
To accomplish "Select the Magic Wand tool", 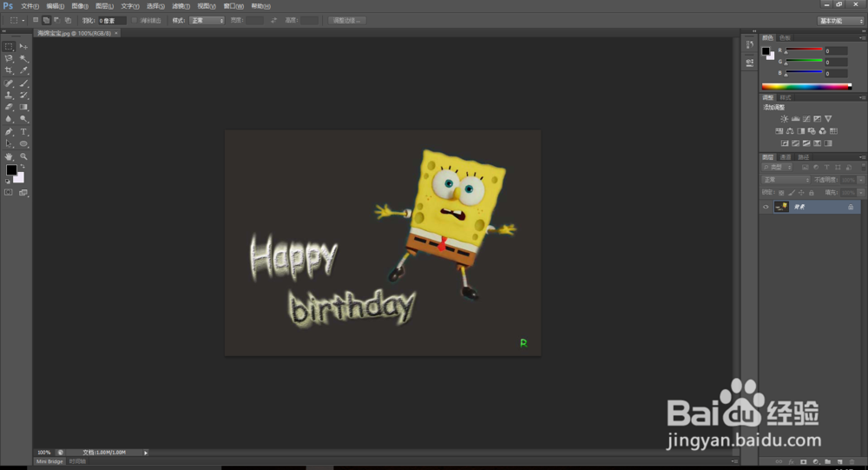I will (x=23, y=59).
